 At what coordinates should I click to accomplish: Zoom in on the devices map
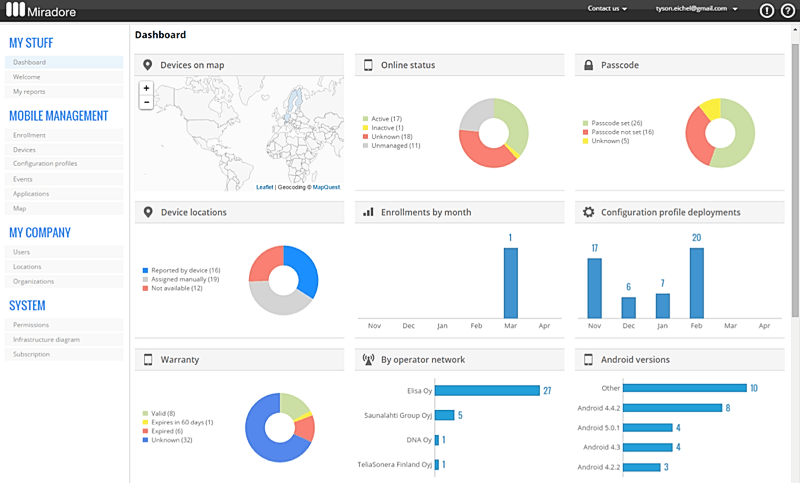pyautogui.click(x=147, y=88)
